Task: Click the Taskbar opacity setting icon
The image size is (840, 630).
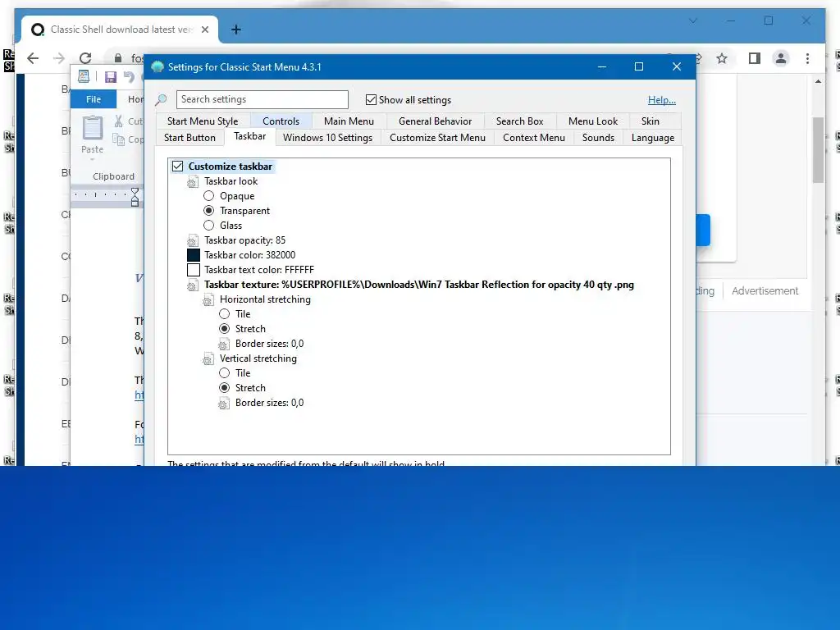Action: (192, 240)
